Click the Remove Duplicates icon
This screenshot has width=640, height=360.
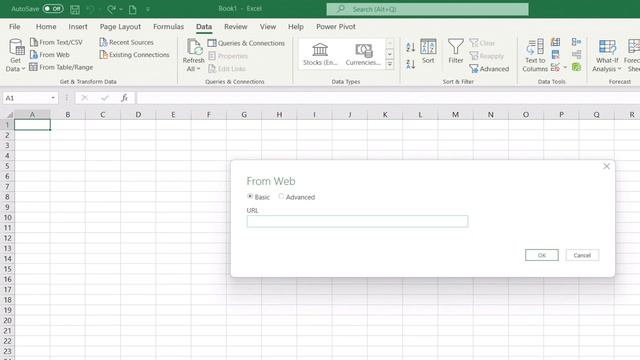(x=556, y=54)
